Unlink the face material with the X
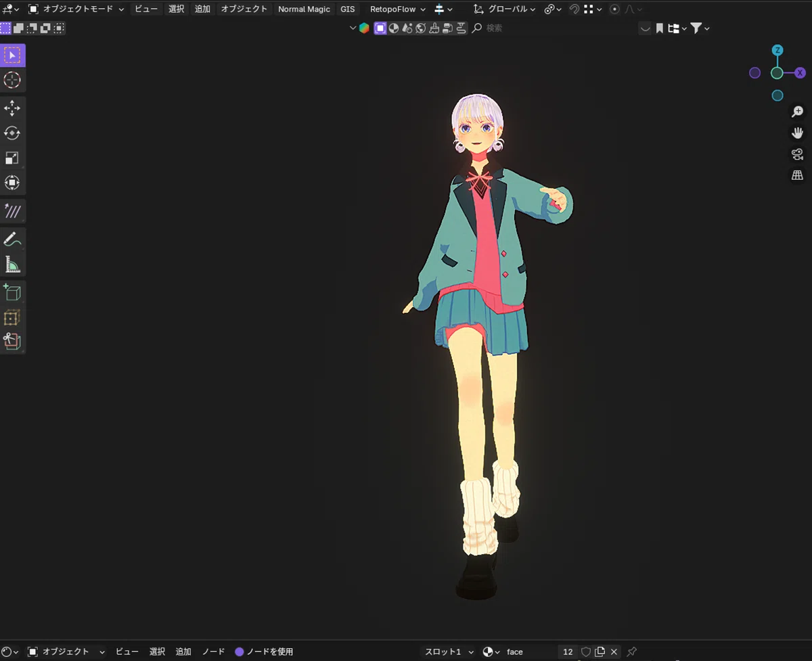The height and width of the screenshot is (661, 812). (614, 652)
